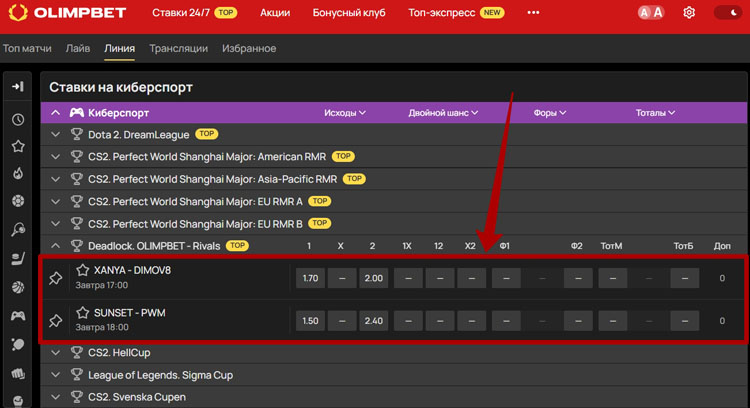Screen dimensions: 750x408
Task: Expand the EU RMR A tournament chevron
Action: click(55, 201)
